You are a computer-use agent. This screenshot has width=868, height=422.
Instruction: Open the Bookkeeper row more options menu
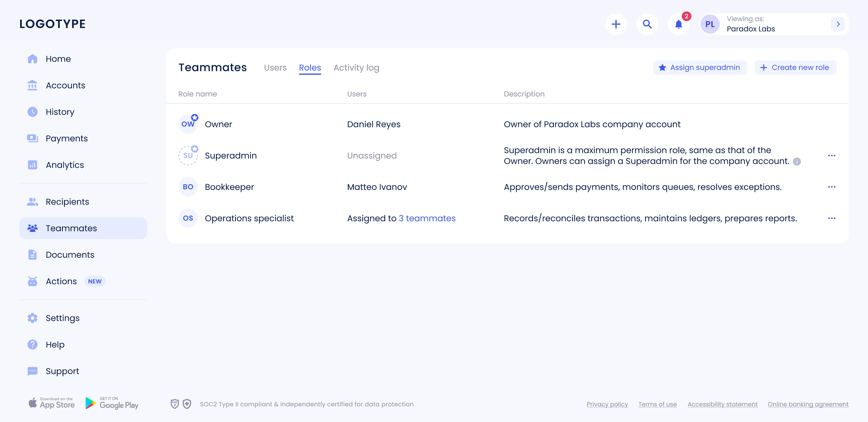832,187
